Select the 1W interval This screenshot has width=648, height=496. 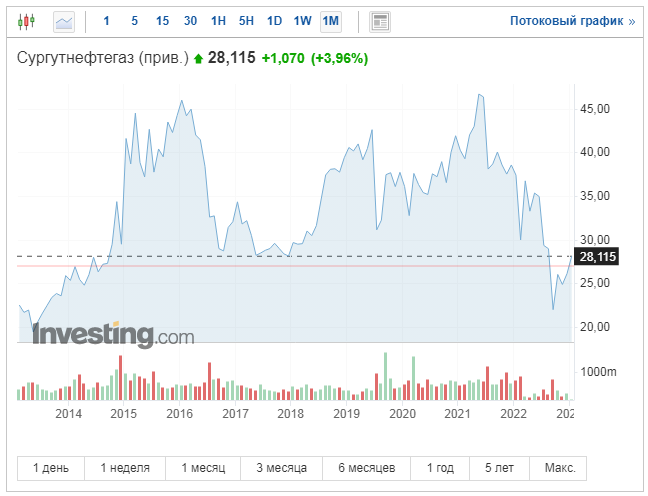point(302,20)
